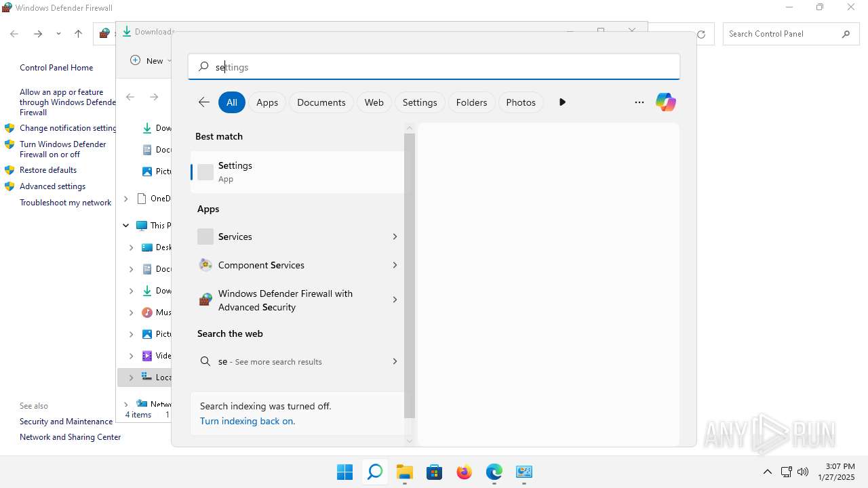Open the more options ellipsis in search
This screenshot has height=488, width=868.
pyautogui.click(x=639, y=102)
